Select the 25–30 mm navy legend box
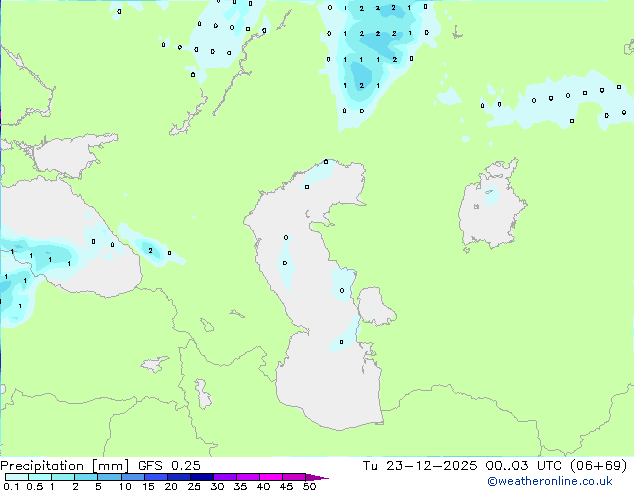This screenshot has height=490, width=634. 201,477
